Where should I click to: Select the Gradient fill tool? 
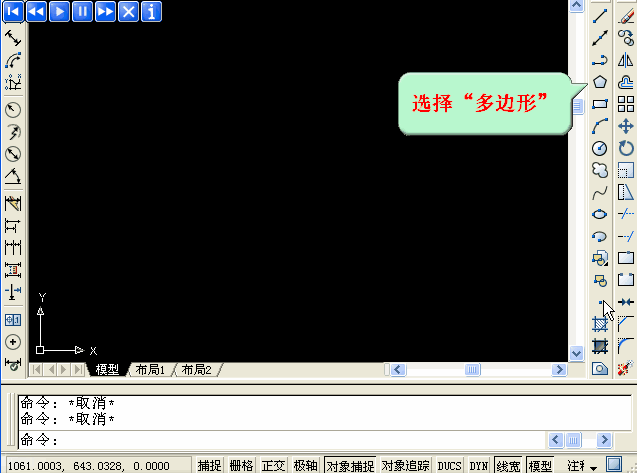click(x=600, y=346)
